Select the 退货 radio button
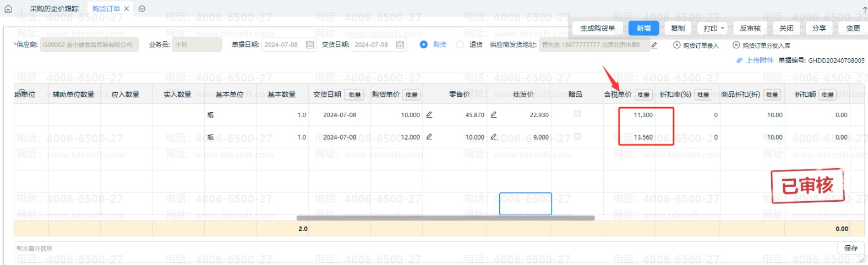Viewport: 868px width, 265px height. (460, 45)
